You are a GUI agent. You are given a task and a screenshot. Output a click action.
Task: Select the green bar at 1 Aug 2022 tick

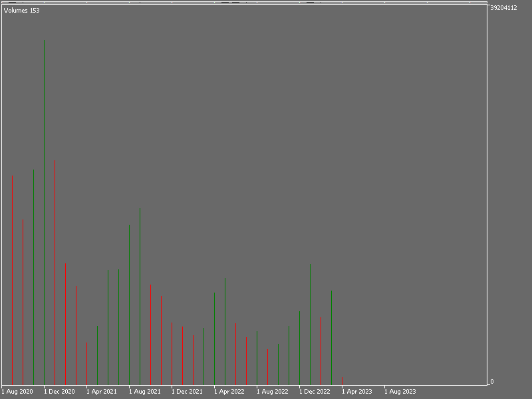pyautogui.click(x=257, y=358)
